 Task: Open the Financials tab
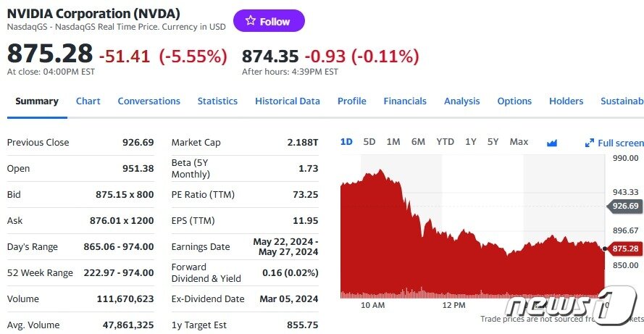(x=405, y=101)
